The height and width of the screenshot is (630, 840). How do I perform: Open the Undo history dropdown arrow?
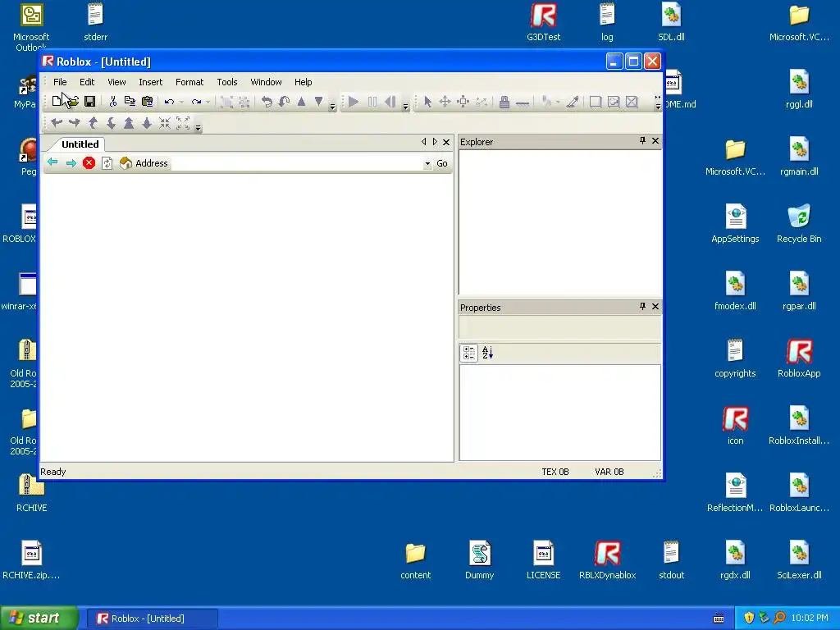click(x=181, y=102)
